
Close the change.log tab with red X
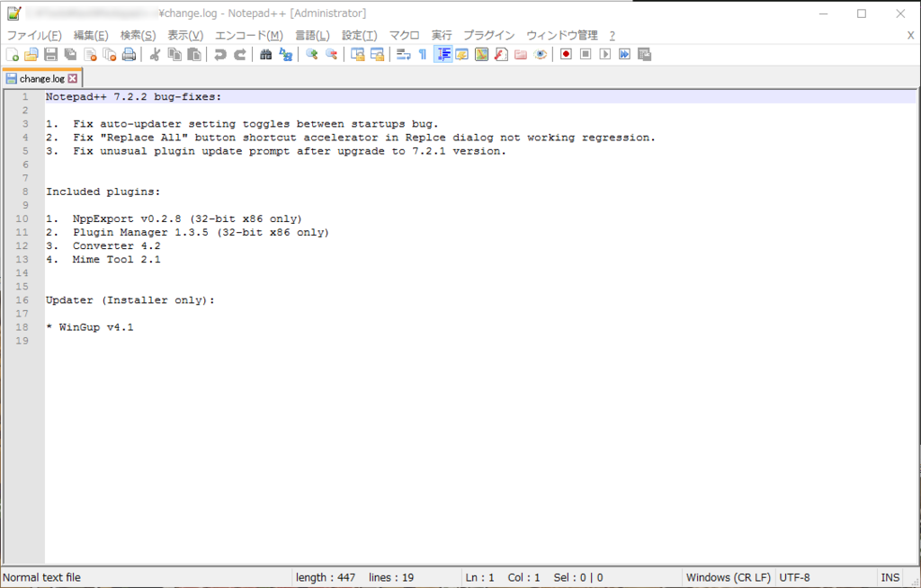point(72,78)
